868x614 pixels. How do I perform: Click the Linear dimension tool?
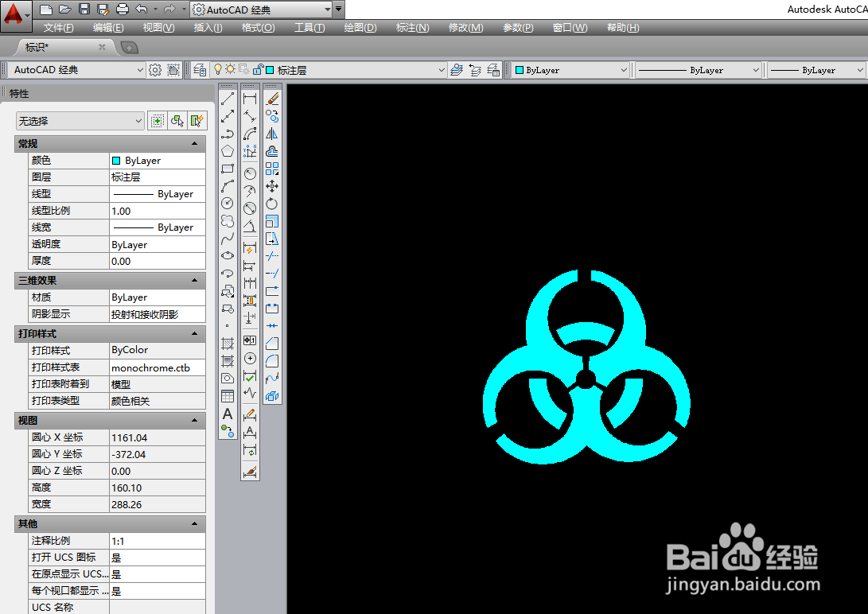tap(250, 99)
